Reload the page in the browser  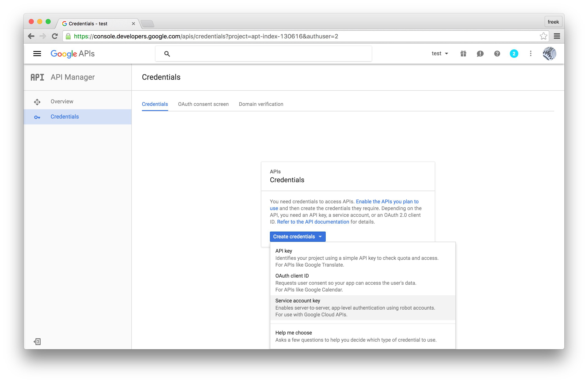click(55, 36)
